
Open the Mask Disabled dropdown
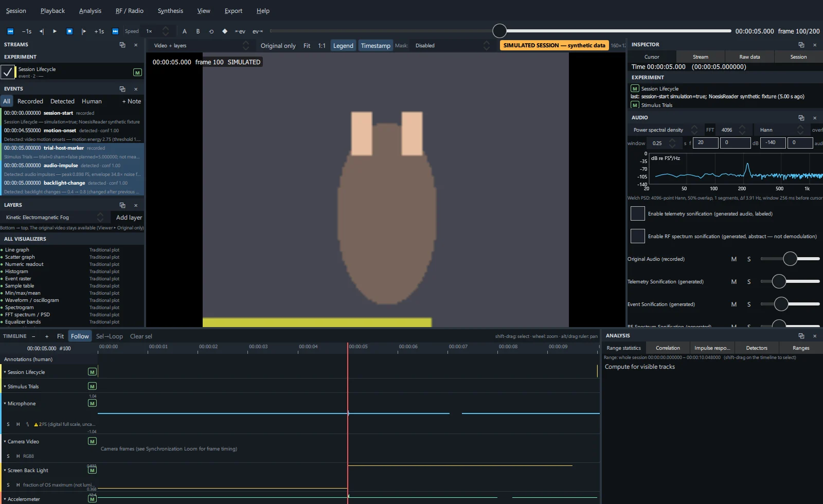pyautogui.click(x=452, y=46)
